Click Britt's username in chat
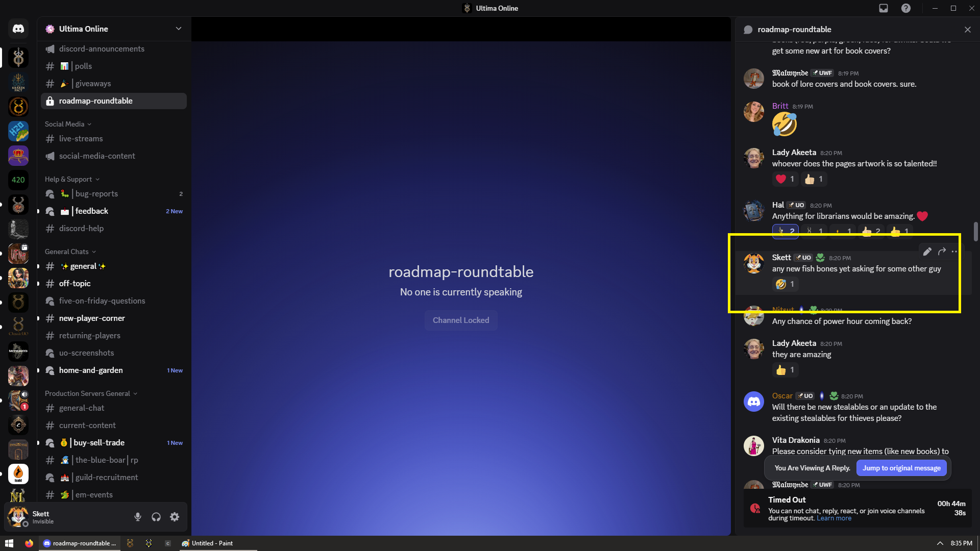Image resolution: width=980 pixels, height=551 pixels. click(x=780, y=106)
